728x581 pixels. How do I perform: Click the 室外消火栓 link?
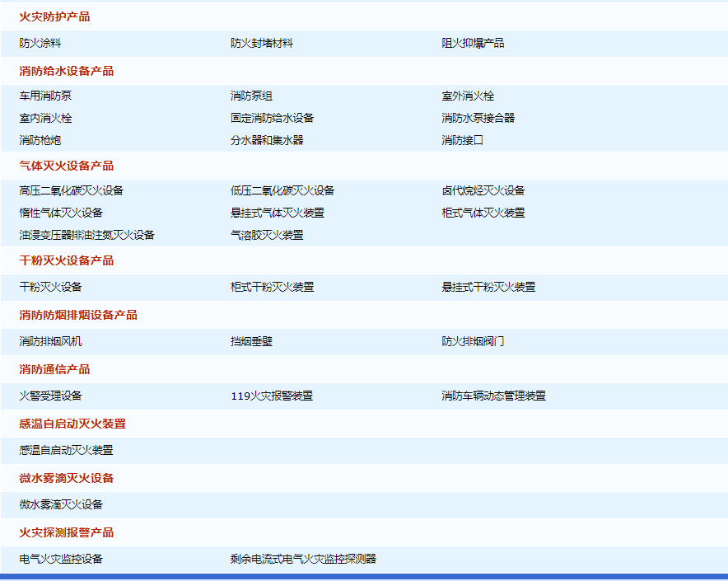(x=468, y=96)
